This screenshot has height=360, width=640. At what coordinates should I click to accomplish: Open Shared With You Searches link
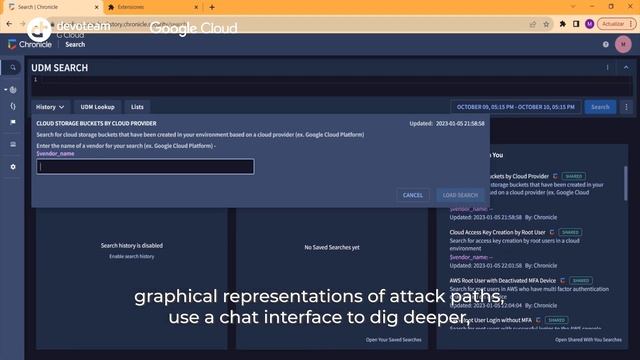click(588, 340)
